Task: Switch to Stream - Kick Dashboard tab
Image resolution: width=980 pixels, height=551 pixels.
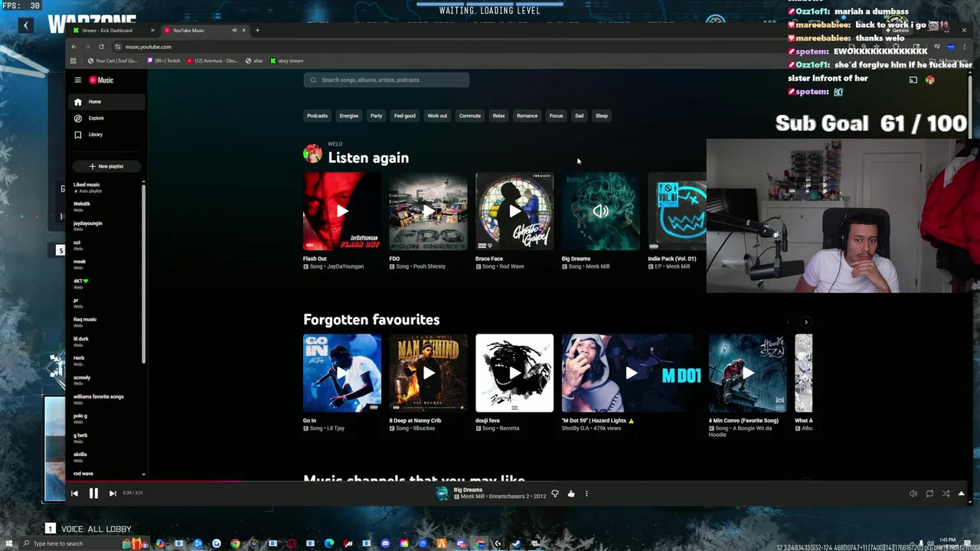Action: click(x=113, y=31)
